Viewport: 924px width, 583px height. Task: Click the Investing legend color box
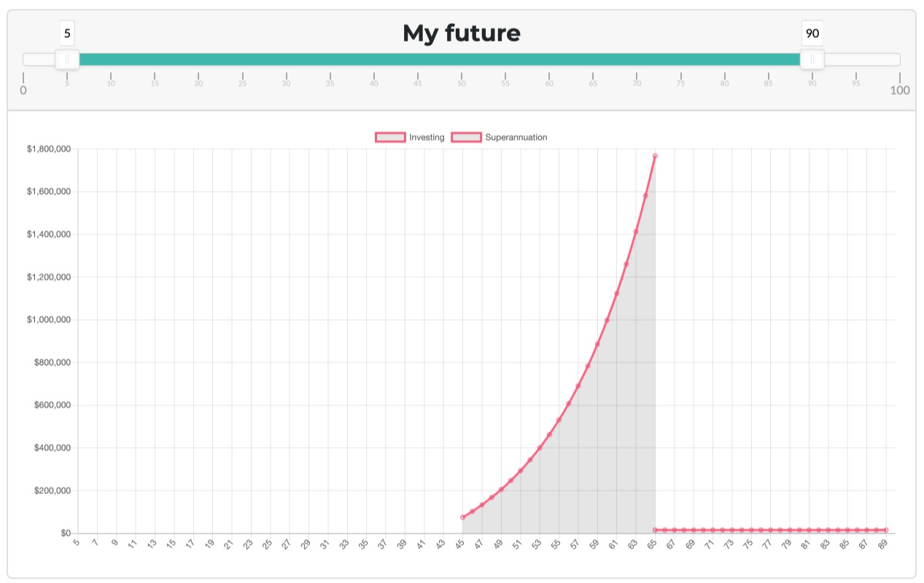[390, 137]
